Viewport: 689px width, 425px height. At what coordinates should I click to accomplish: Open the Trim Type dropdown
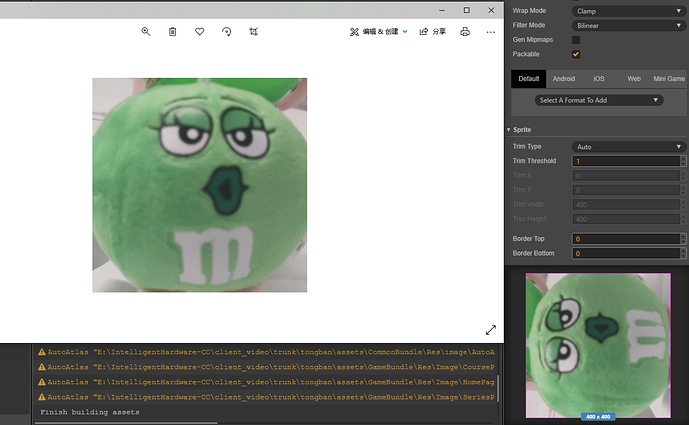coord(629,147)
